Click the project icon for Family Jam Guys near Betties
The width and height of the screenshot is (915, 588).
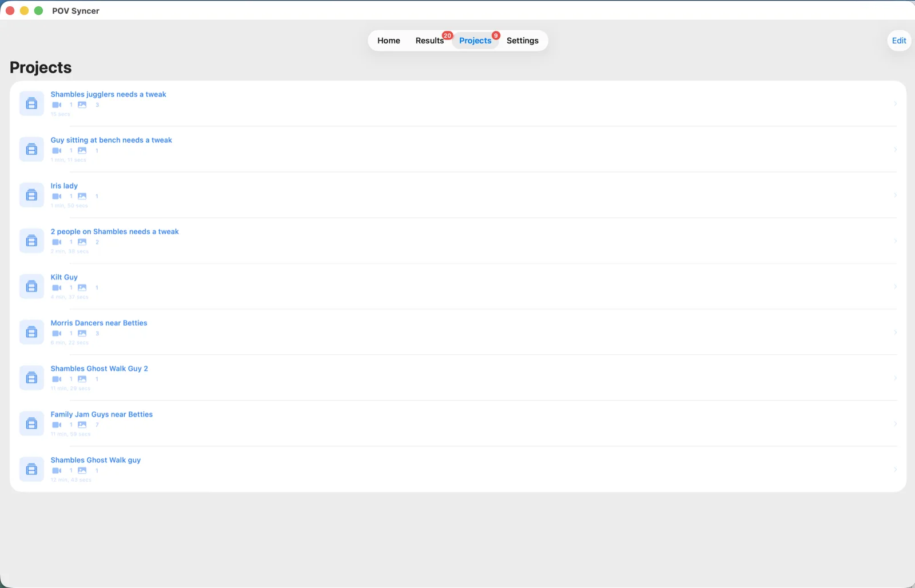31,423
